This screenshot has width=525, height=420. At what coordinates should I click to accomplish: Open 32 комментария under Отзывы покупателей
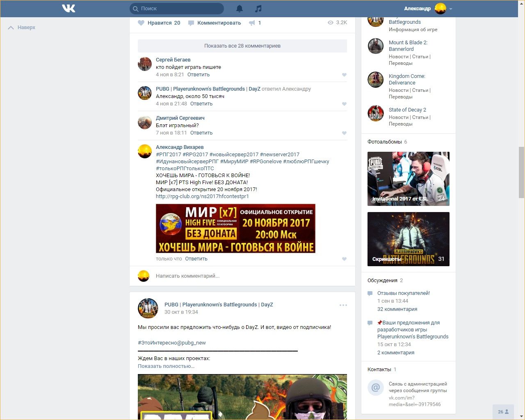tap(397, 309)
